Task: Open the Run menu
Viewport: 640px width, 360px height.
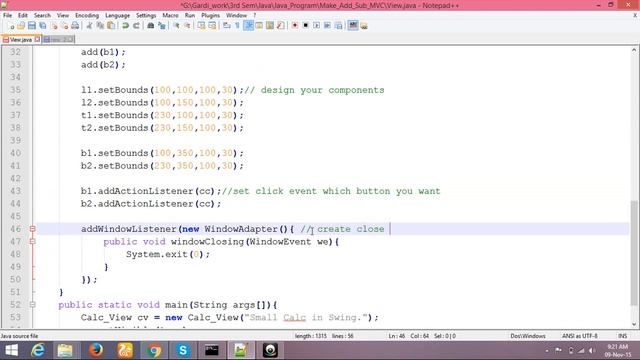Action: 190,15
